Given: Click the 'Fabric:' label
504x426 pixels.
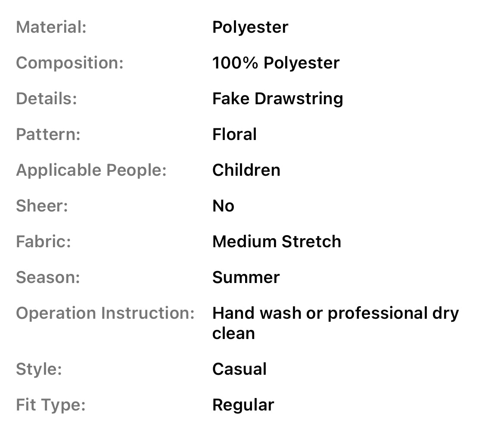Looking at the screenshot, I should [x=44, y=242].
